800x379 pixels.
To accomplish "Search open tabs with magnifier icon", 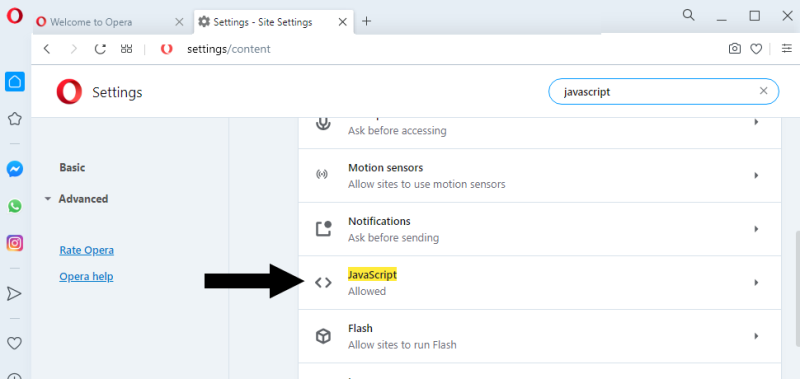I will tap(689, 15).
